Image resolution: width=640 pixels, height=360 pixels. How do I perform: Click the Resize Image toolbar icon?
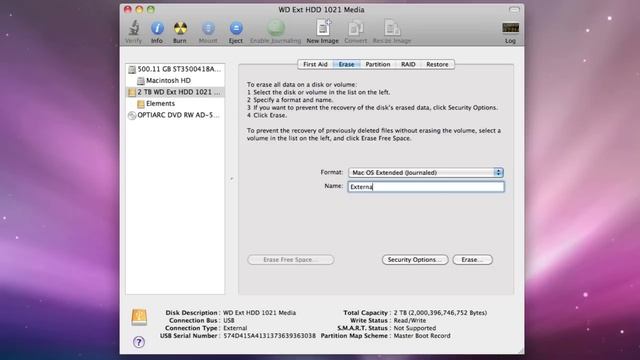tap(392, 28)
